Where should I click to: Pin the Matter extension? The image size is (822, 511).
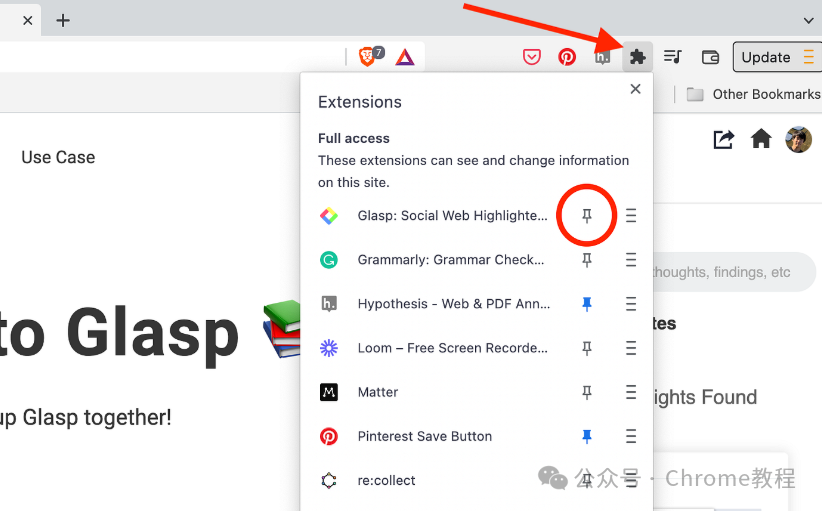coord(587,392)
